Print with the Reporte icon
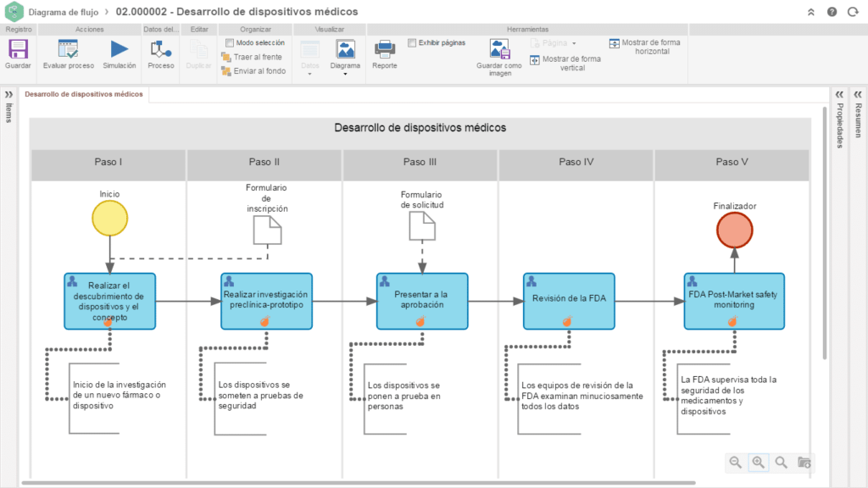Screen dimensions: 868x488 pyautogui.click(x=384, y=50)
